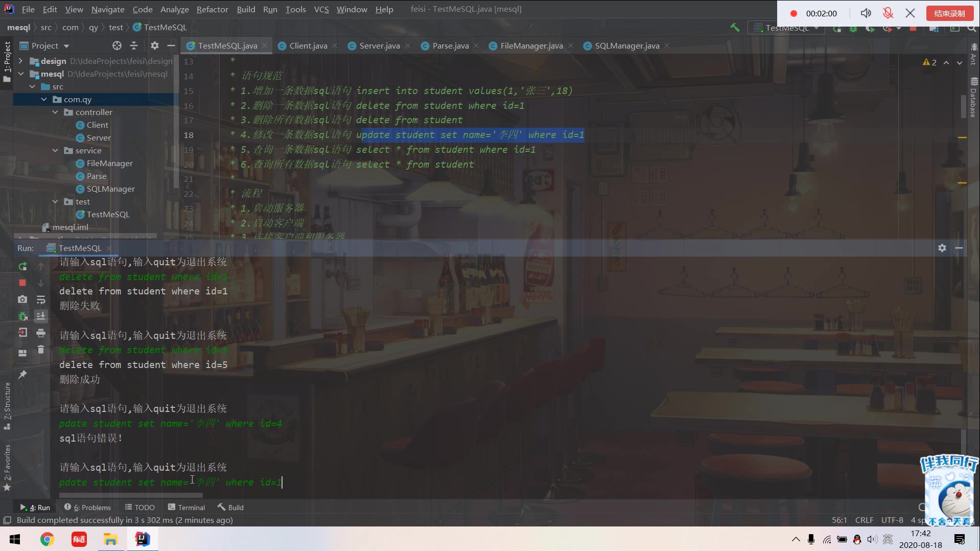Viewport: 980px width, 551px height.
Task: Pin the Run tab
Action: [22, 375]
